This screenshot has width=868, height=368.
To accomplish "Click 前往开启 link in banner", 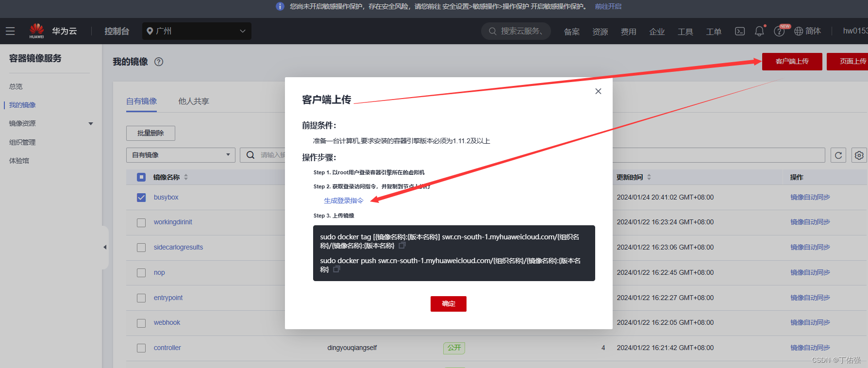I will [608, 6].
